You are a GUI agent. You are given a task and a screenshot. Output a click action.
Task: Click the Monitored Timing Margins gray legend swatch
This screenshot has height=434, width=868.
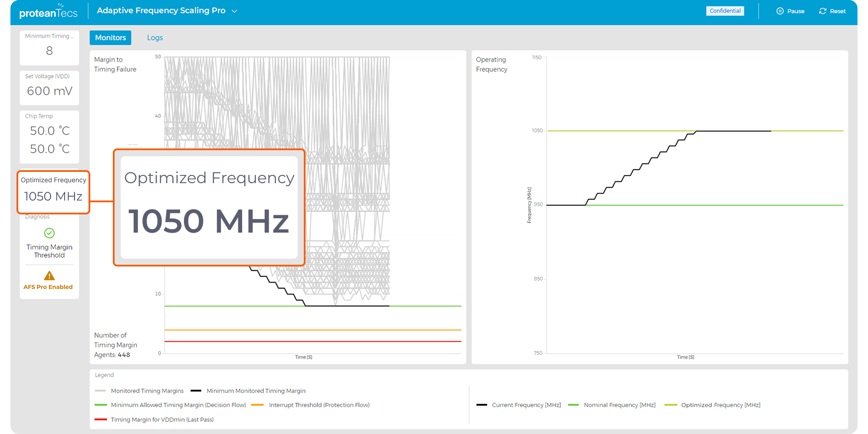pyautogui.click(x=100, y=391)
